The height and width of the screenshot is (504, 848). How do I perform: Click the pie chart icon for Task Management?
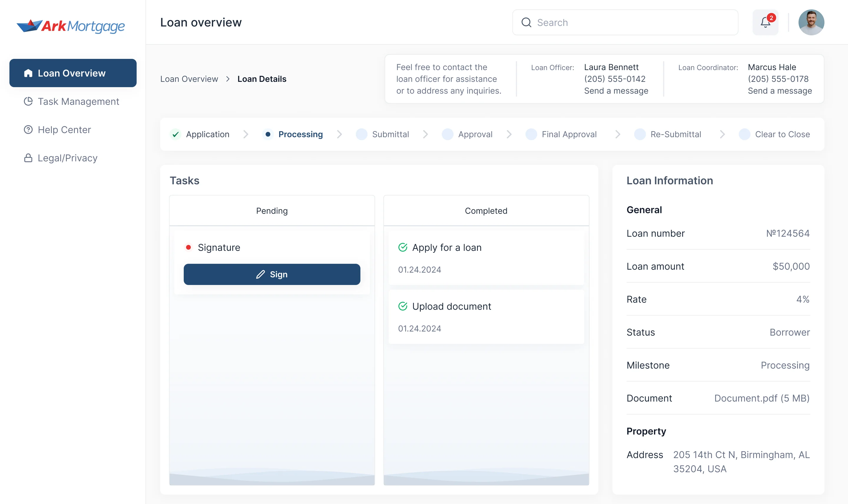pyautogui.click(x=28, y=101)
